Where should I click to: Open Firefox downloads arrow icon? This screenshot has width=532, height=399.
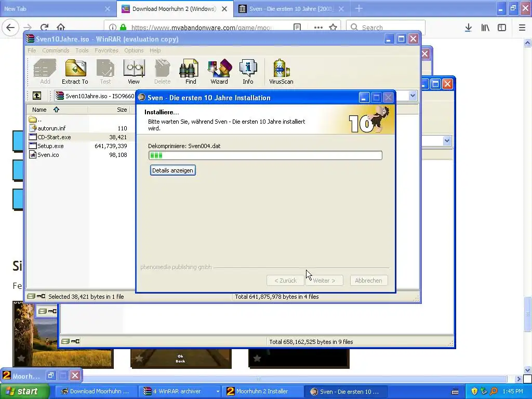click(468, 28)
